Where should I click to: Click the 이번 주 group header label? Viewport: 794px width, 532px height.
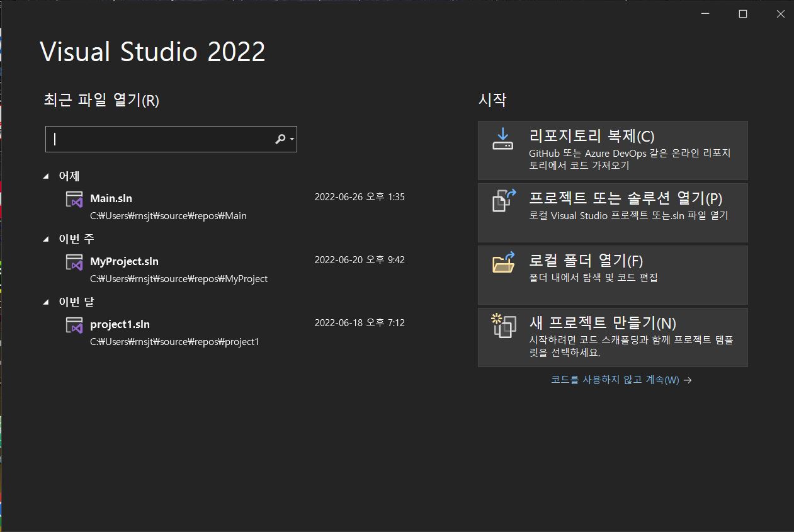(x=76, y=239)
